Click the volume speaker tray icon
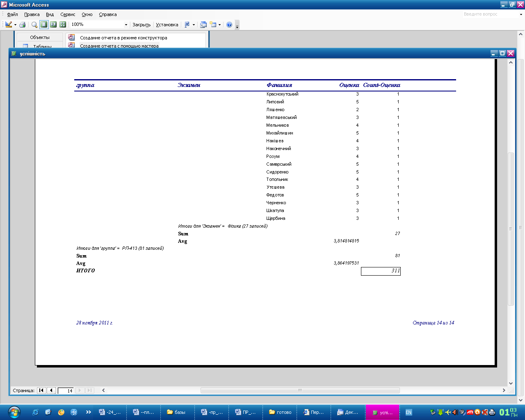Viewport: 525px width, 420px height. point(455,412)
